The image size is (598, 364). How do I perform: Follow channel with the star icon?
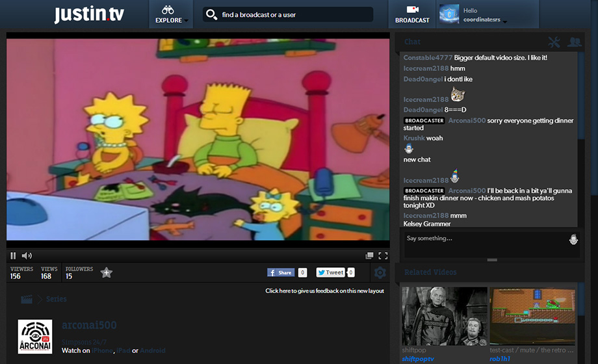point(107,272)
